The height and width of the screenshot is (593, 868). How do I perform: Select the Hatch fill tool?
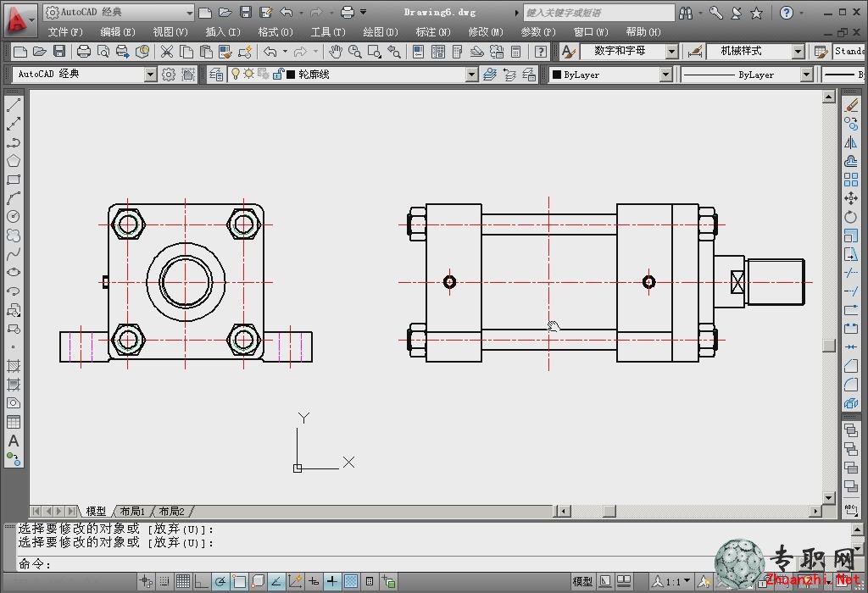point(14,366)
